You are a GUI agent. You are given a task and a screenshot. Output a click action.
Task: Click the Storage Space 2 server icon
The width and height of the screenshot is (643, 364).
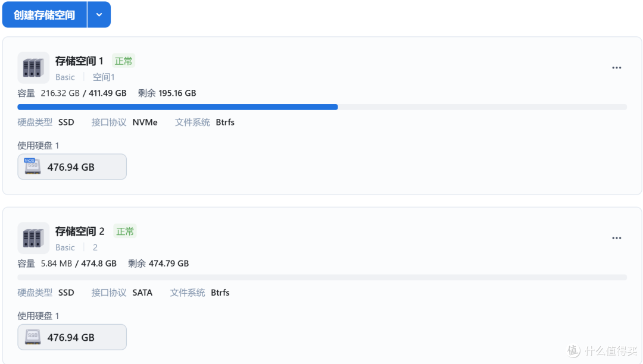tap(33, 238)
